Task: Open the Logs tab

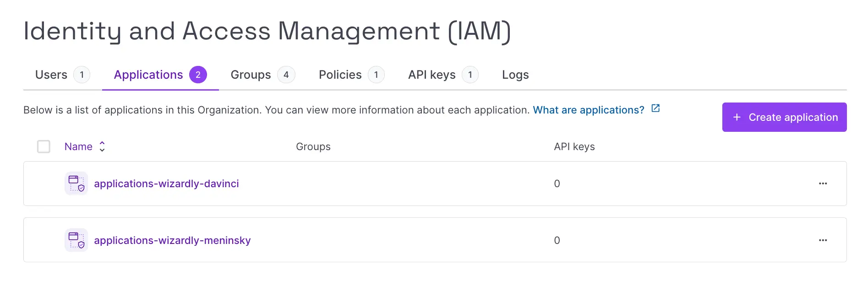Action: [x=515, y=75]
